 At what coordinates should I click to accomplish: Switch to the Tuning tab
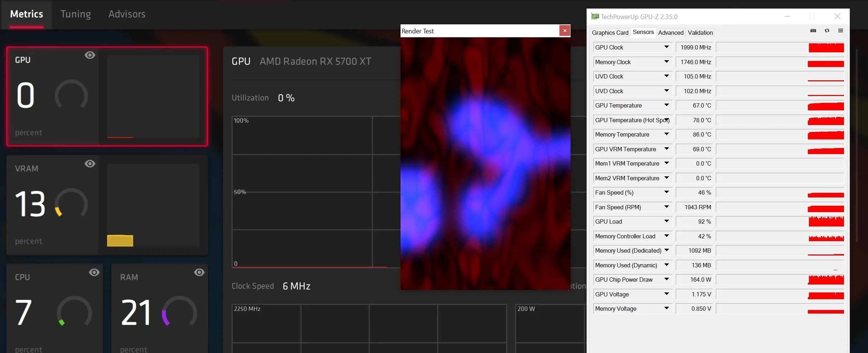coord(76,14)
